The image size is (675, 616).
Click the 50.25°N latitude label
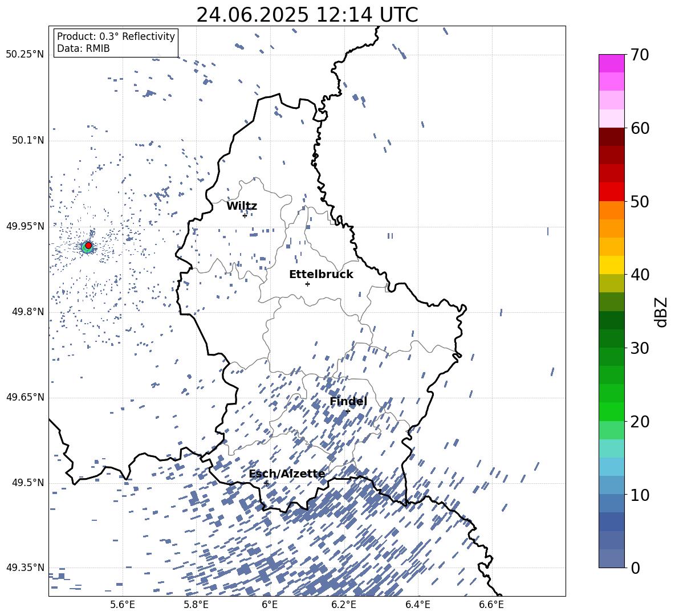coord(25,55)
